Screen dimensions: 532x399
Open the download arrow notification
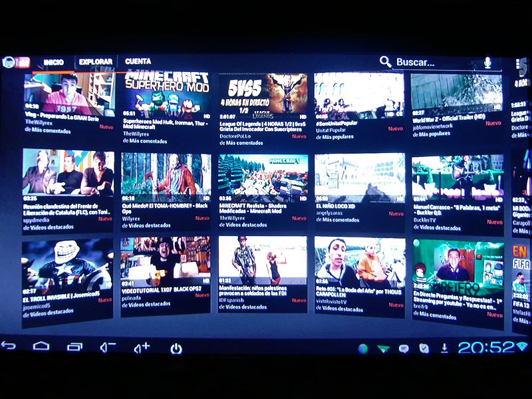click(444, 348)
